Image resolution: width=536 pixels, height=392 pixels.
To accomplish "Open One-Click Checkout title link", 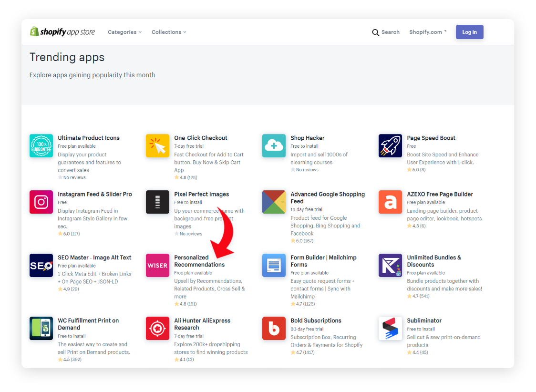I will [x=201, y=138].
